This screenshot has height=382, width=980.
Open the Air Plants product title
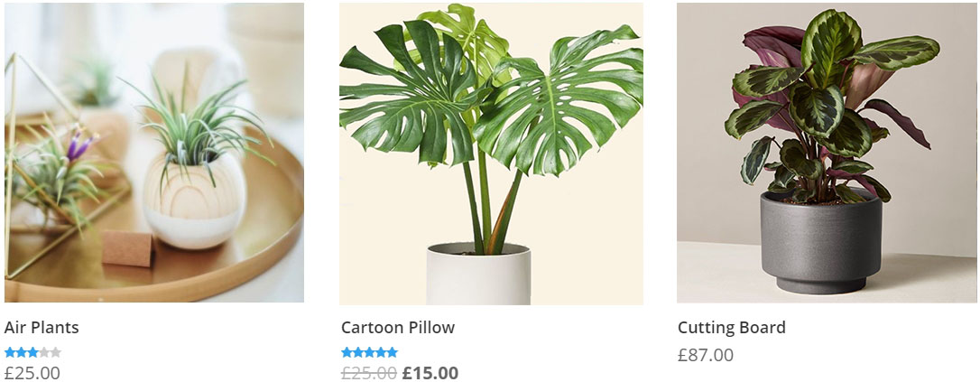[x=42, y=327]
